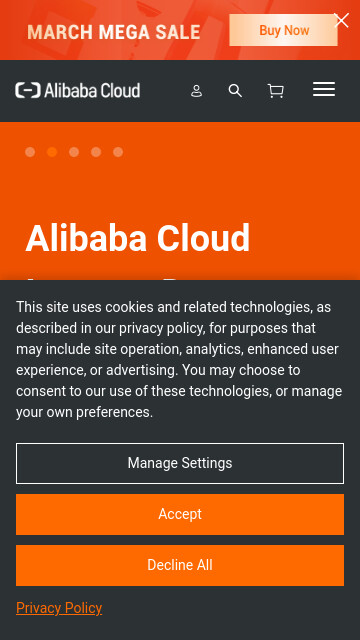Viewport: 360px width, 640px height.
Task: Click the Alibaba Cloud hero heading
Action: click(138, 238)
